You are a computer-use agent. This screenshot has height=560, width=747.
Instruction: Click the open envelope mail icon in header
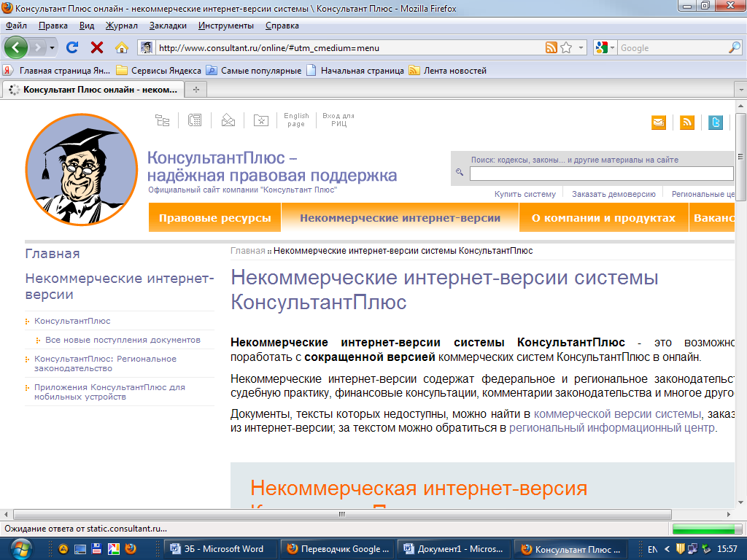(x=228, y=120)
